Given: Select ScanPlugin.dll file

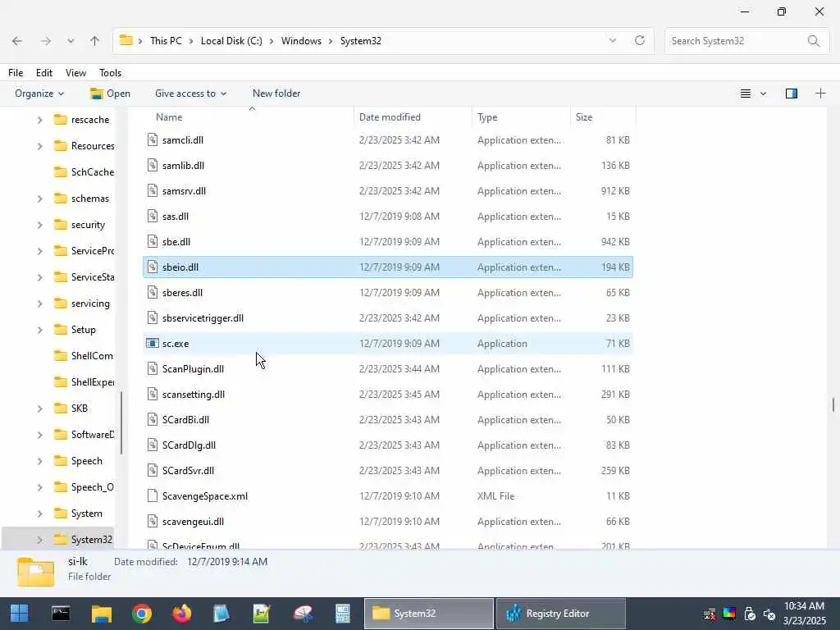Looking at the screenshot, I should [388, 369].
